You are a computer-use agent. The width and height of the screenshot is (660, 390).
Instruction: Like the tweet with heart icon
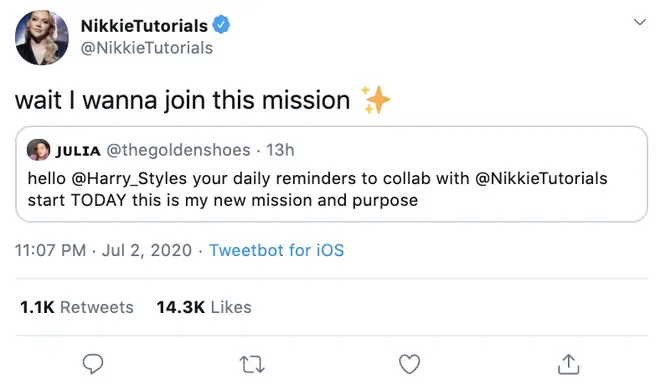410,364
